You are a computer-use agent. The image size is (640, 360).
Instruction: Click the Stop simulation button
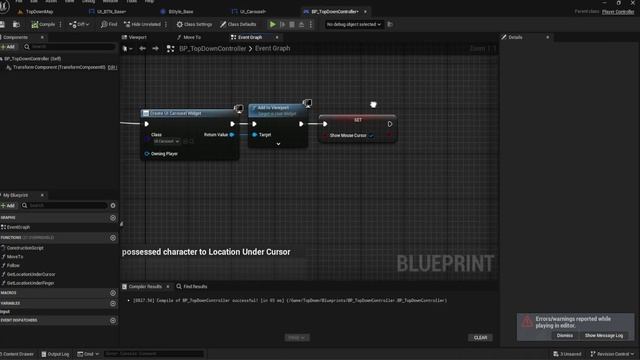point(292,24)
